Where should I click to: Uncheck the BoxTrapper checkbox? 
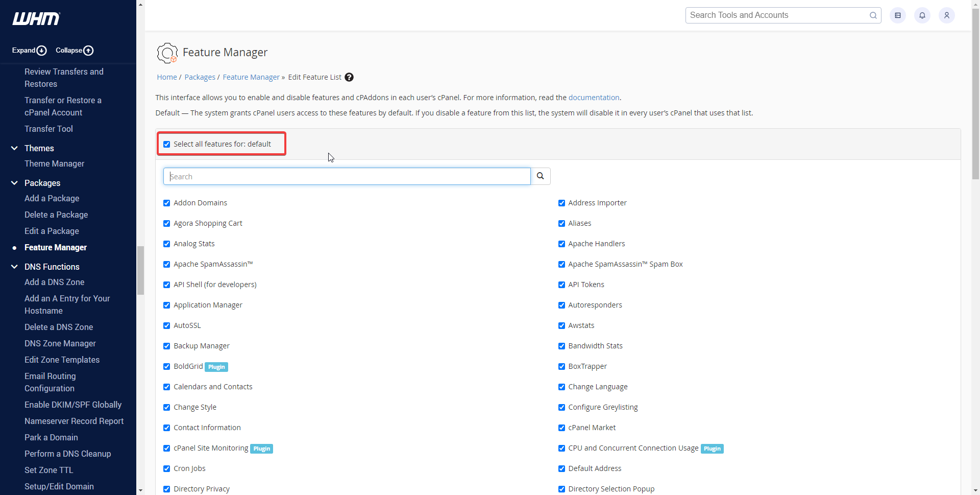(x=561, y=366)
